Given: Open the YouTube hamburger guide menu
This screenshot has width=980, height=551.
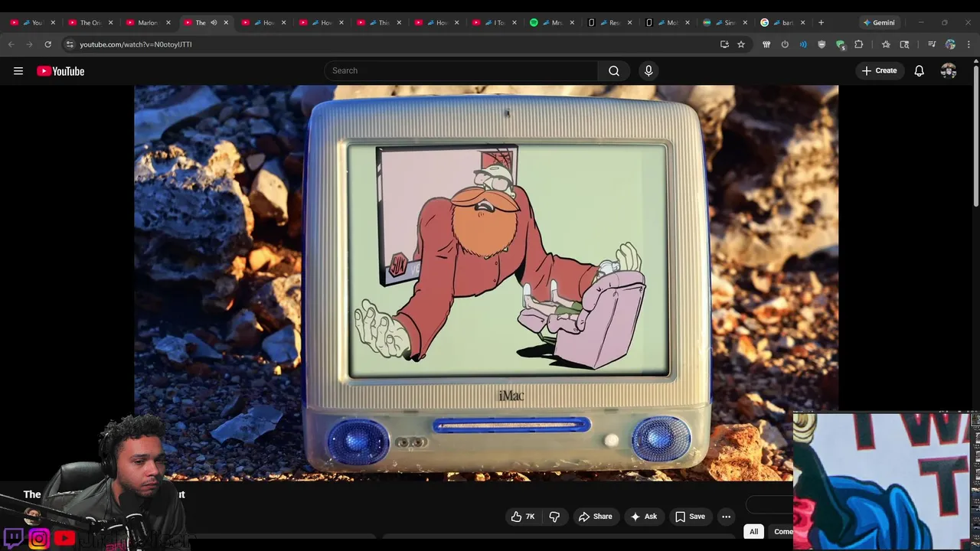Looking at the screenshot, I should (x=18, y=71).
